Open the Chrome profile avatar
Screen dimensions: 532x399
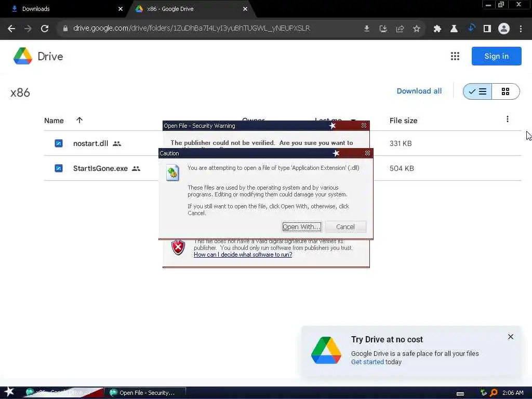pyautogui.click(x=504, y=29)
